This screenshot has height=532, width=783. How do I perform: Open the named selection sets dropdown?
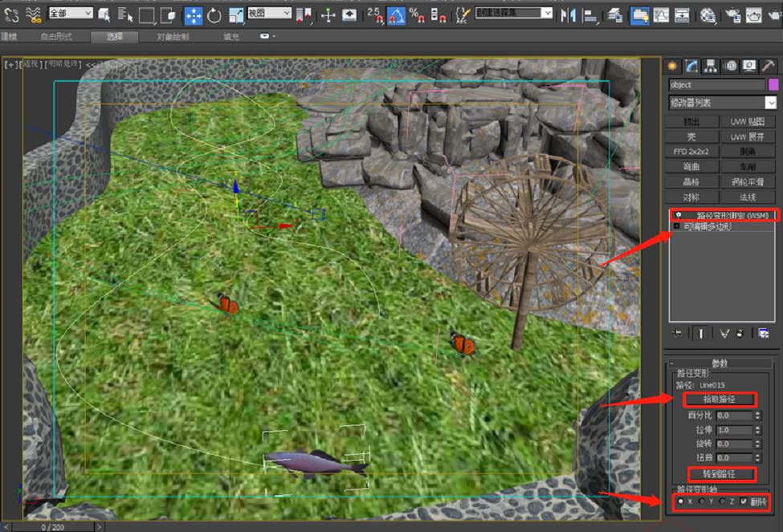point(514,13)
